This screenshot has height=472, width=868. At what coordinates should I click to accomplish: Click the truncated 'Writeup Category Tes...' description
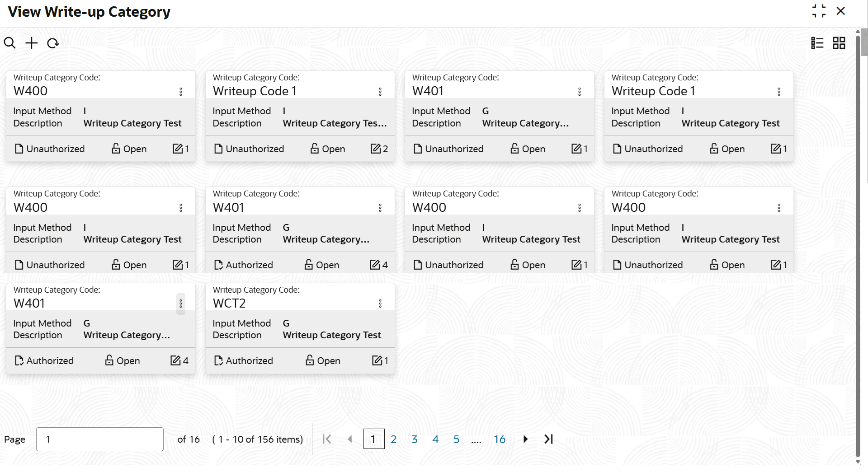click(x=335, y=123)
